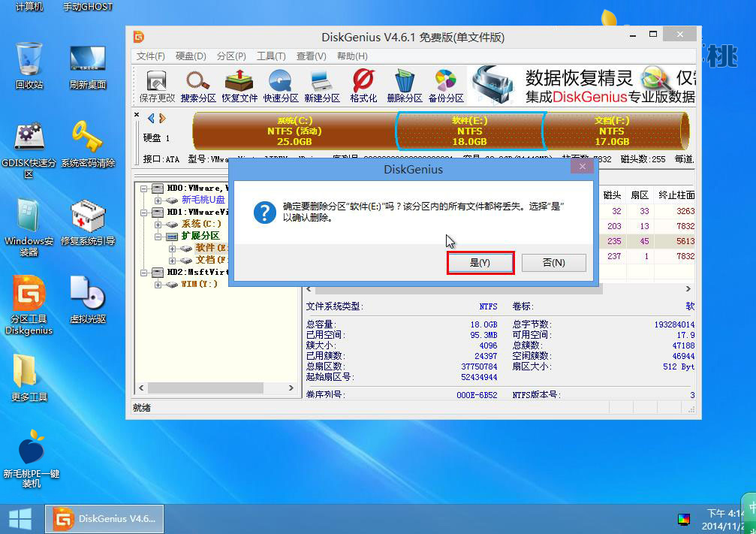The height and width of the screenshot is (534, 756).
Task: Expand the 文档(F:) tree node
Action: (172, 261)
